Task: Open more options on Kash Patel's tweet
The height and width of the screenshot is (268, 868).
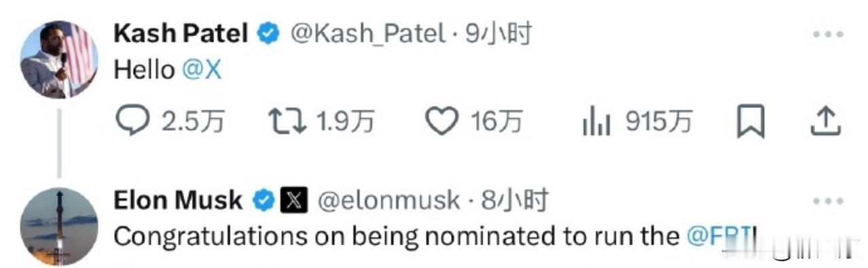Action: coord(827,34)
